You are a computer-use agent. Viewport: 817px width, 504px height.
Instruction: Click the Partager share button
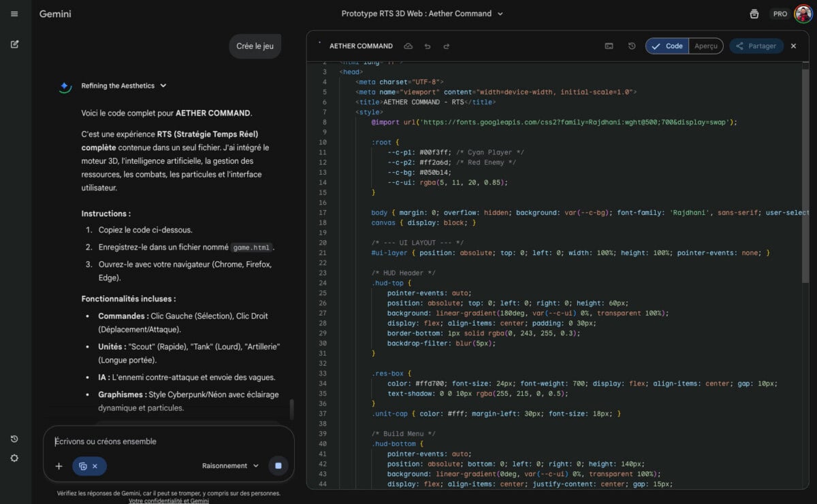coord(756,46)
